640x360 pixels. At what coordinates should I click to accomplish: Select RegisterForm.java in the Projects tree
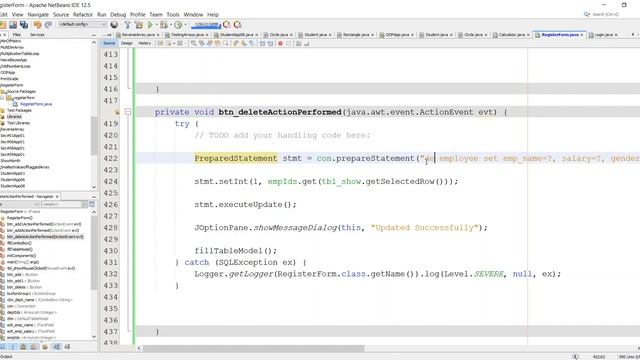pyautogui.click(x=36, y=104)
